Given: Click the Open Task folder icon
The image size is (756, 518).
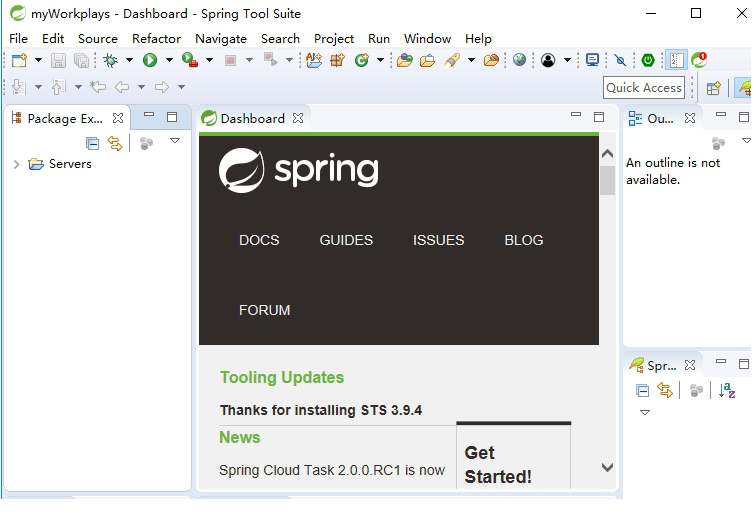Looking at the screenshot, I should (428, 60).
